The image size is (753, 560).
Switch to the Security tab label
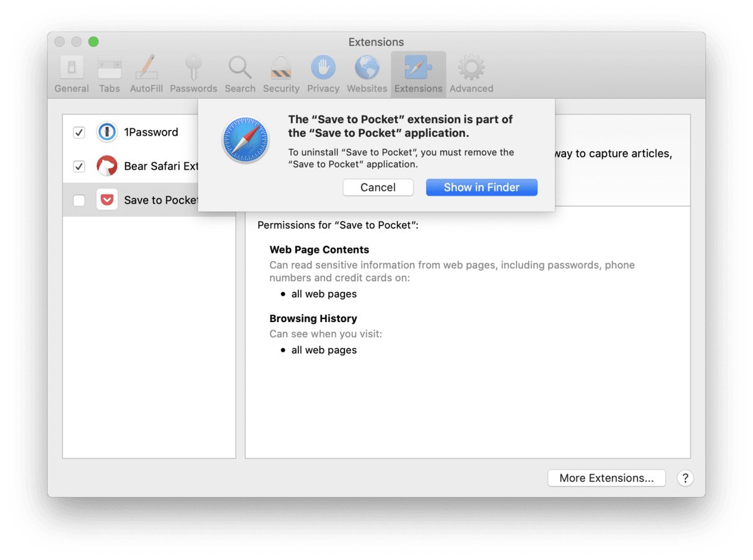[281, 89]
